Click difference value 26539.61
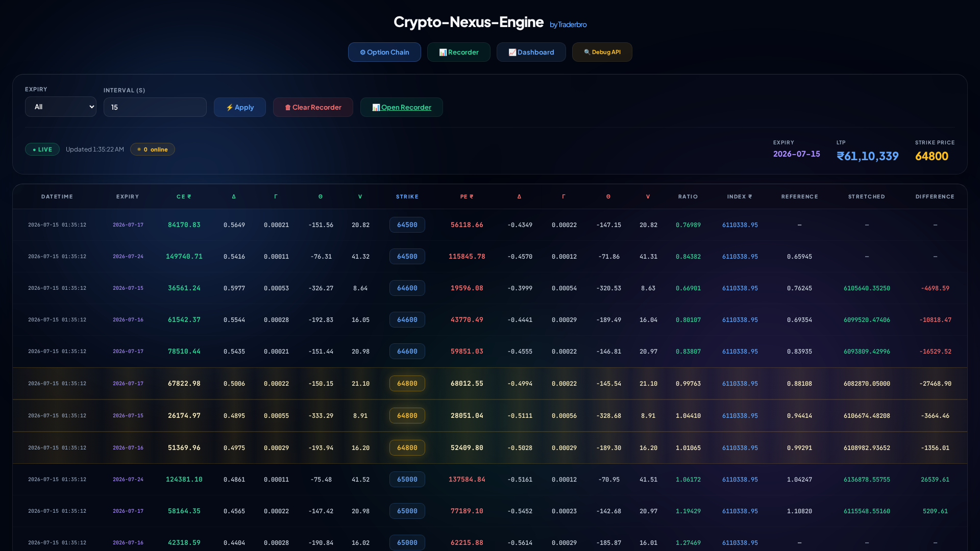This screenshot has height=551, width=980. [935, 480]
